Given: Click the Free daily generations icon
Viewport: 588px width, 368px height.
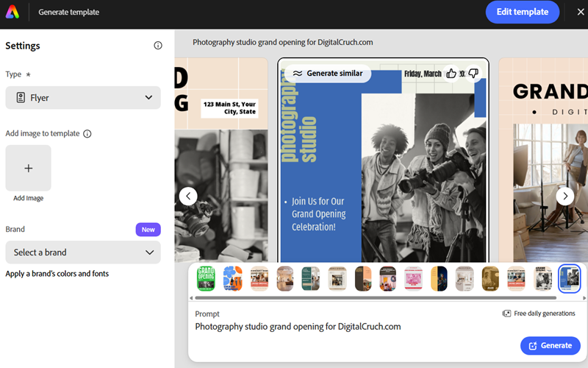Looking at the screenshot, I should (x=506, y=314).
